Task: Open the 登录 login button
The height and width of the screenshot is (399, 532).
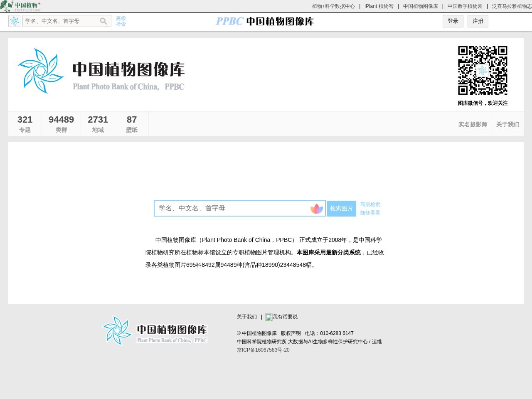Action: pyautogui.click(x=453, y=21)
